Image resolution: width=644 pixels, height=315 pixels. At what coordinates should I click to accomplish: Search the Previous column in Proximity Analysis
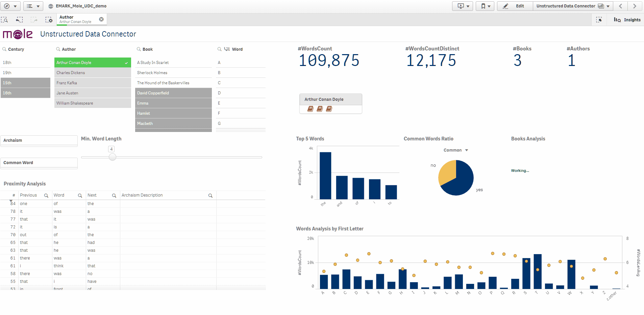pos(46,196)
